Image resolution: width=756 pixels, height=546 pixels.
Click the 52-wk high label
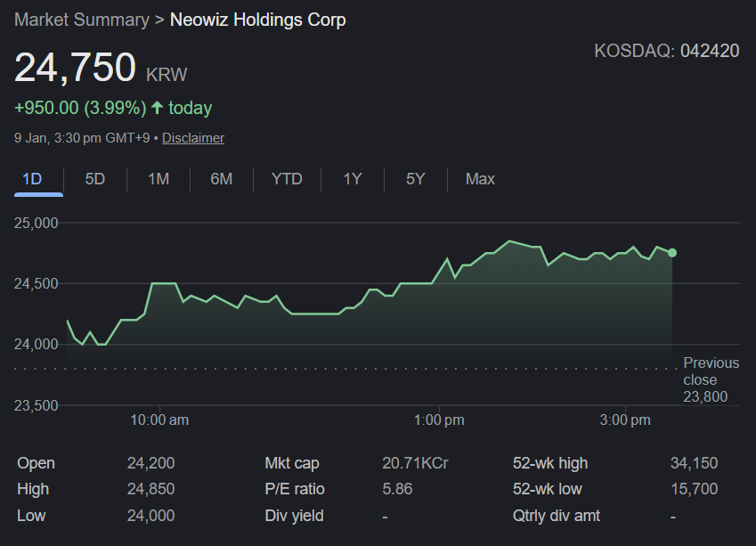550,463
